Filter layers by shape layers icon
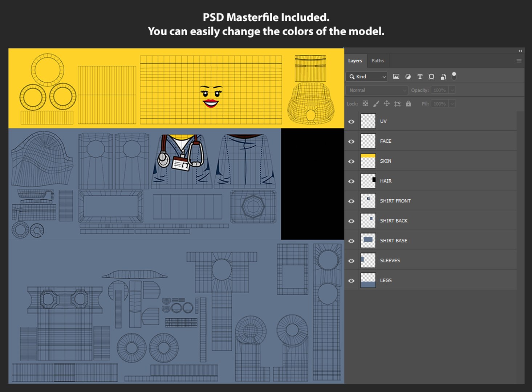The width and height of the screenshot is (532, 392). [x=431, y=77]
